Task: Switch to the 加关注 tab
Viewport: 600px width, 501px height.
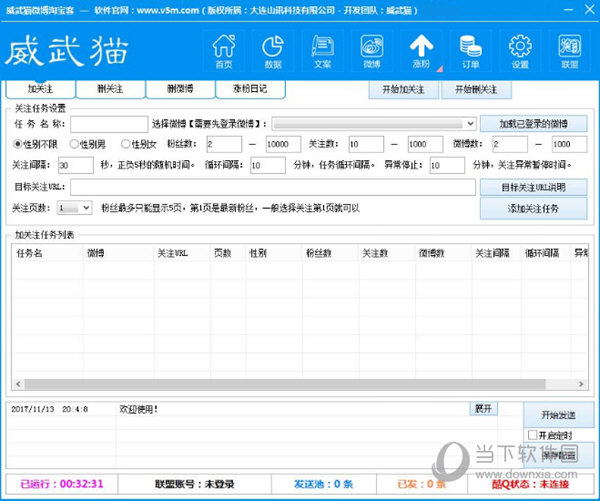Action: coord(41,89)
